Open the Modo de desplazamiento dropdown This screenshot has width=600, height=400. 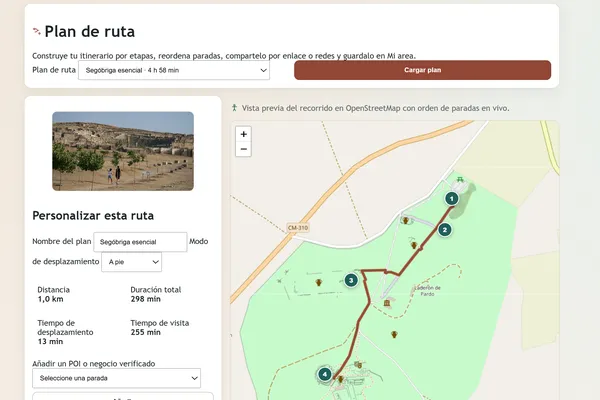131,262
